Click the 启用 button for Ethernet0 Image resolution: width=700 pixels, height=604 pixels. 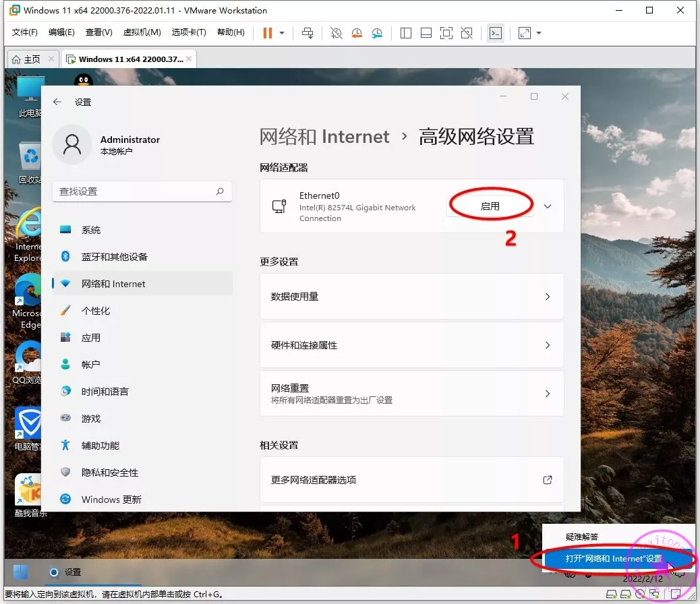pos(490,206)
